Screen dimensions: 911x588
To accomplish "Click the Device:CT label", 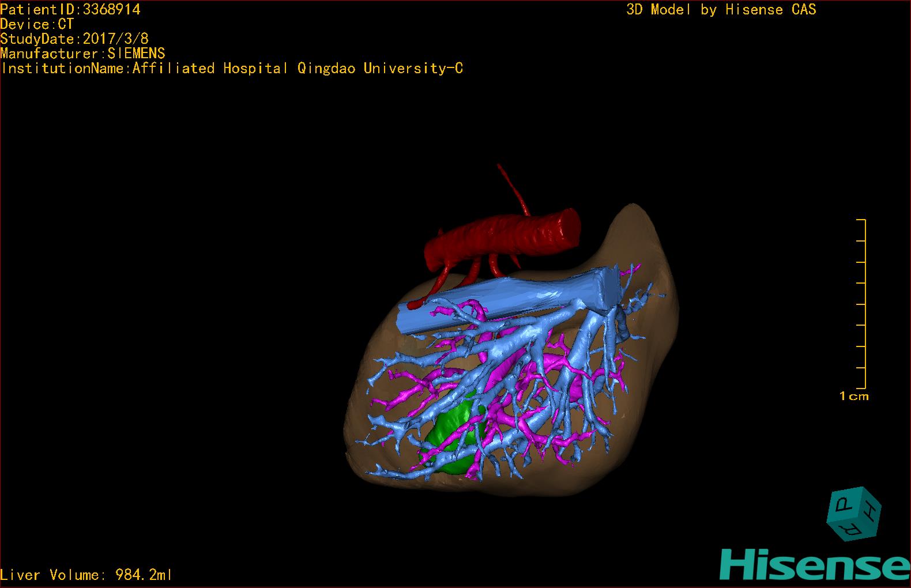I will pyautogui.click(x=37, y=24).
